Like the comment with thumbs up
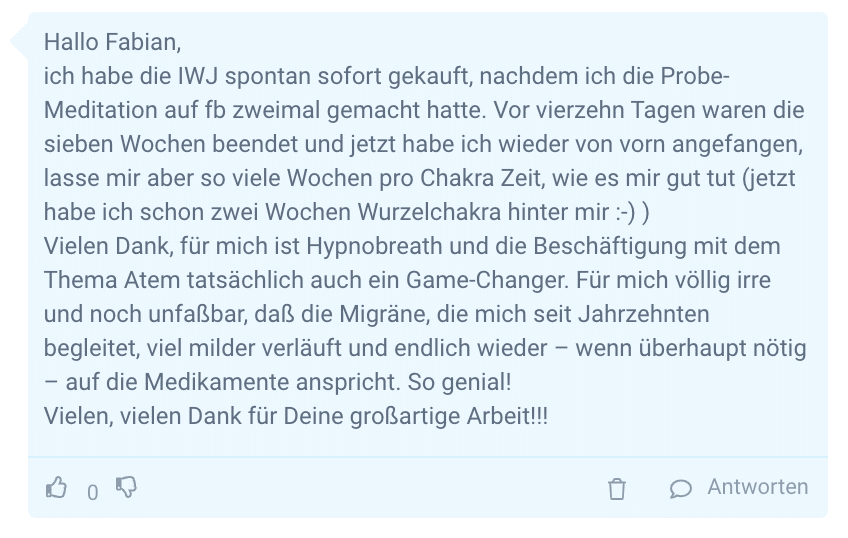Image resolution: width=848 pixels, height=538 pixels. point(56,487)
